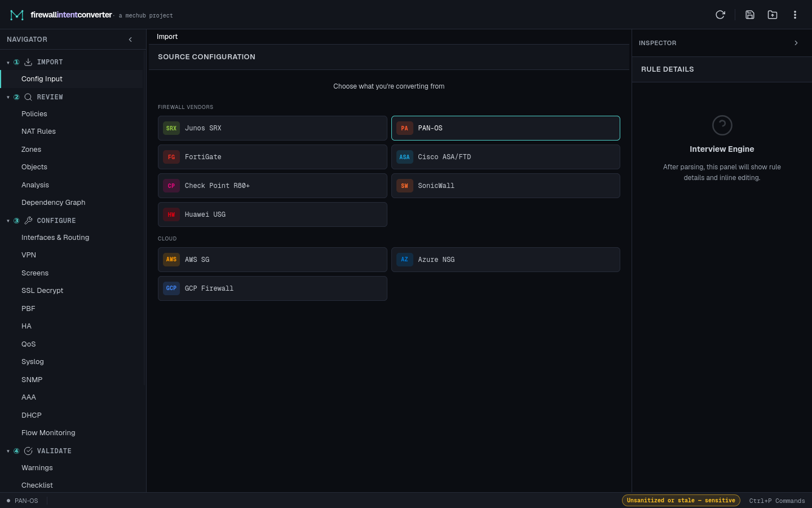This screenshot has height=508, width=812.
Task: Click the save icon in top bar
Action: 750,15
